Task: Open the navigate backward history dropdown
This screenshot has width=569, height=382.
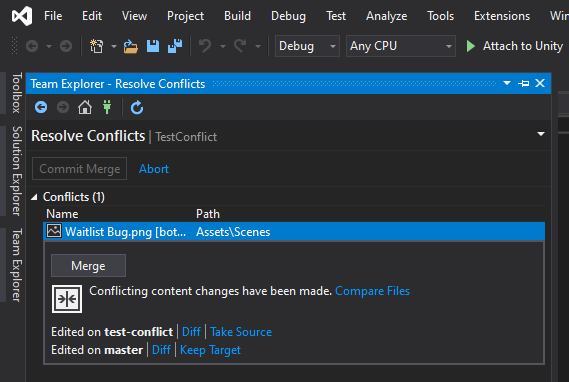Action: (49, 46)
